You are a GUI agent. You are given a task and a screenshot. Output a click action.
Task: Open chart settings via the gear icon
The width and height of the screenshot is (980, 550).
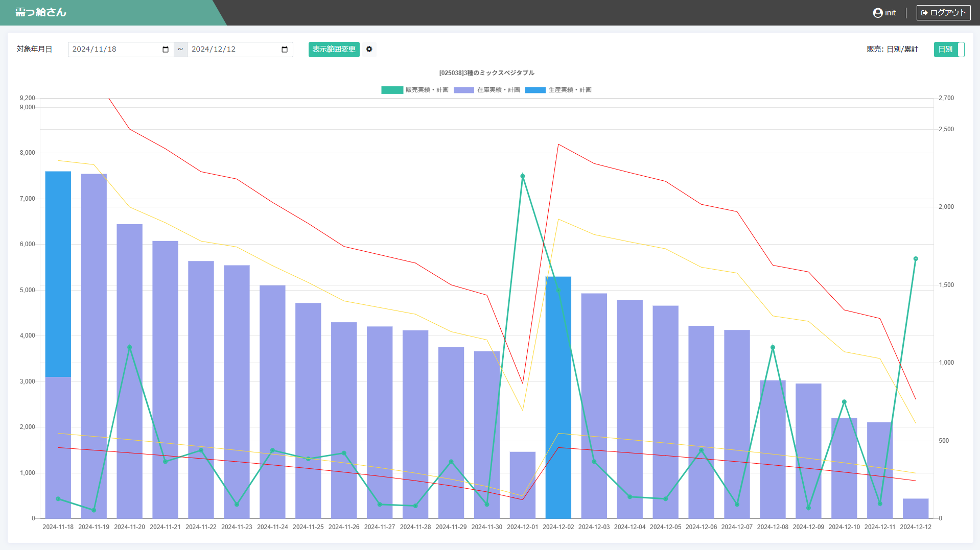(369, 50)
